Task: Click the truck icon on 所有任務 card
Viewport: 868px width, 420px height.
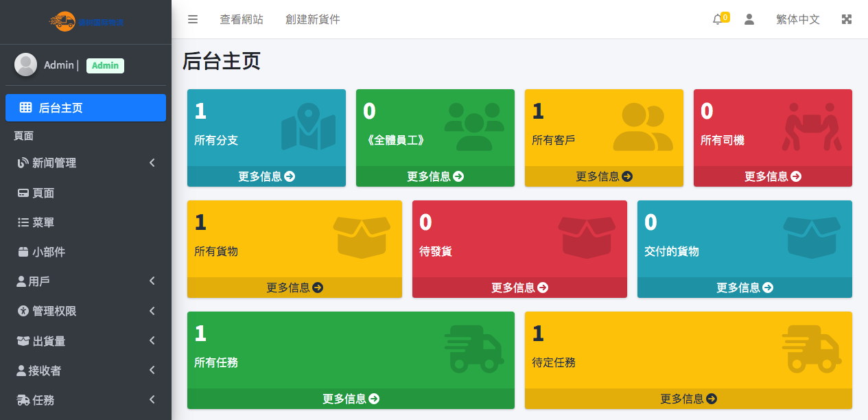Action: (473, 349)
